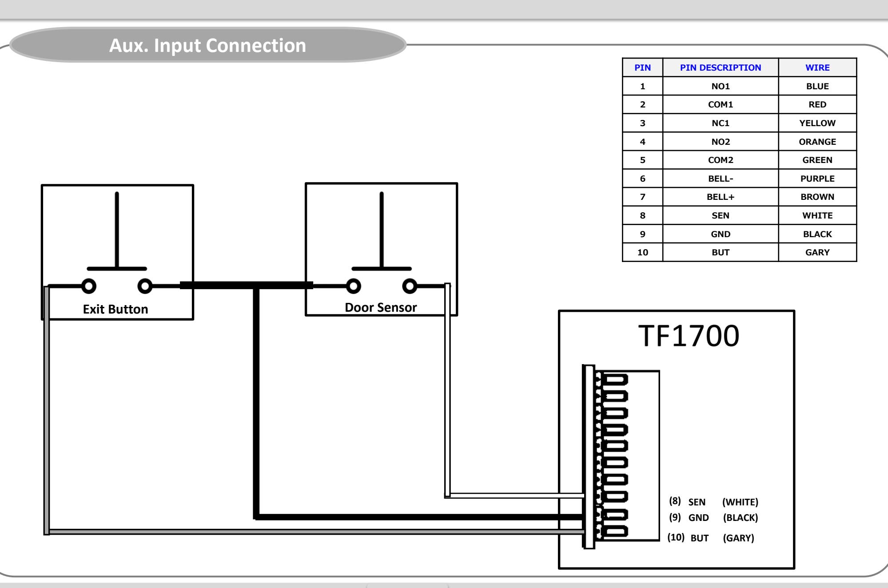Click the BLACK cell in the table

pos(817,234)
